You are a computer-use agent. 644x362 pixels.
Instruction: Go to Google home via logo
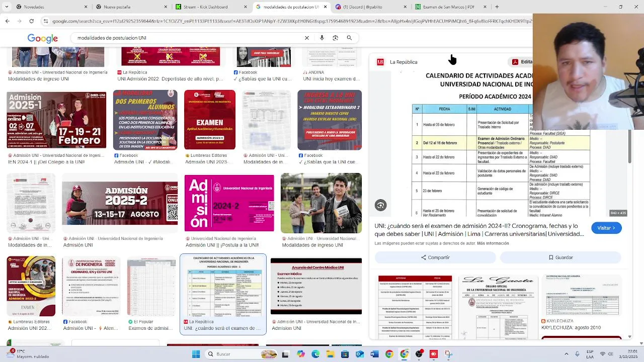pyautogui.click(x=43, y=38)
